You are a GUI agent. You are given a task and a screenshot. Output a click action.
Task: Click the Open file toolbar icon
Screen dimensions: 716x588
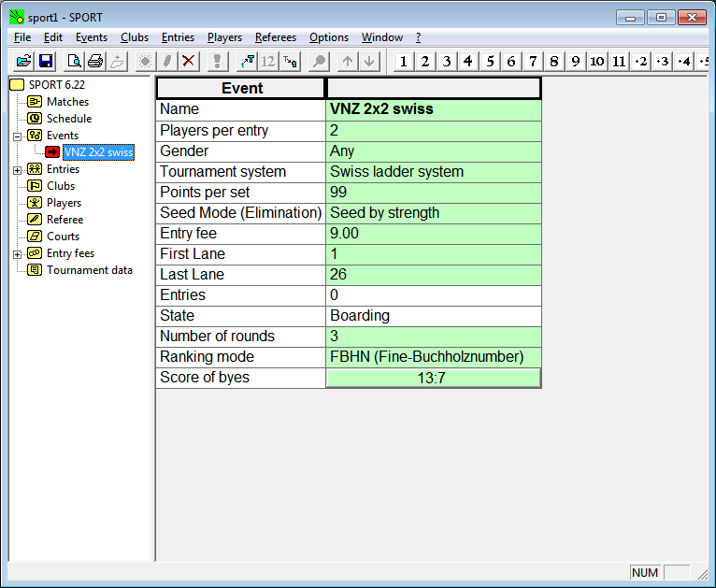[24, 62]
